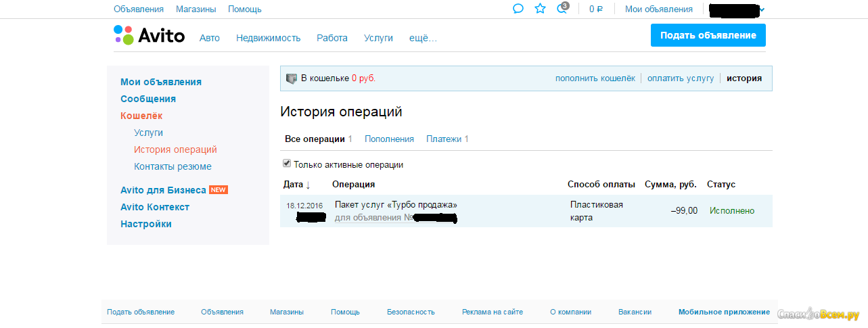868x328 pixels.
Task: Open the messages speech-bubble icon
Action: pos(518,9)
